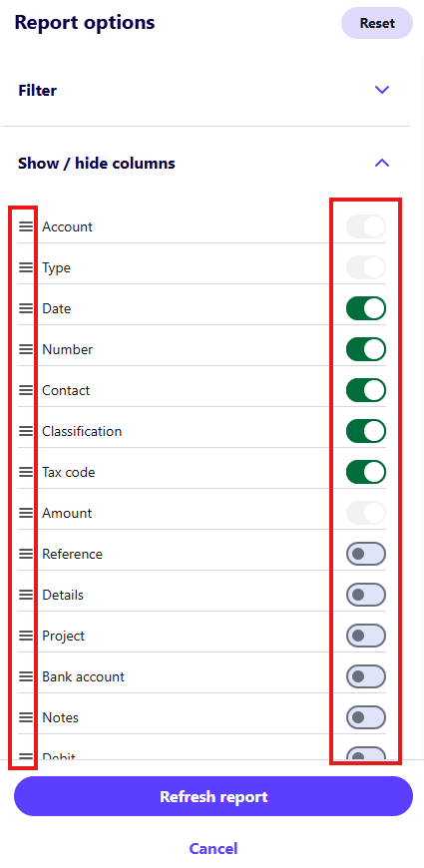This screenshot has height=868, width=424.
Task: Select the drag handle for Contact row
Action: [x=26, y=390]
